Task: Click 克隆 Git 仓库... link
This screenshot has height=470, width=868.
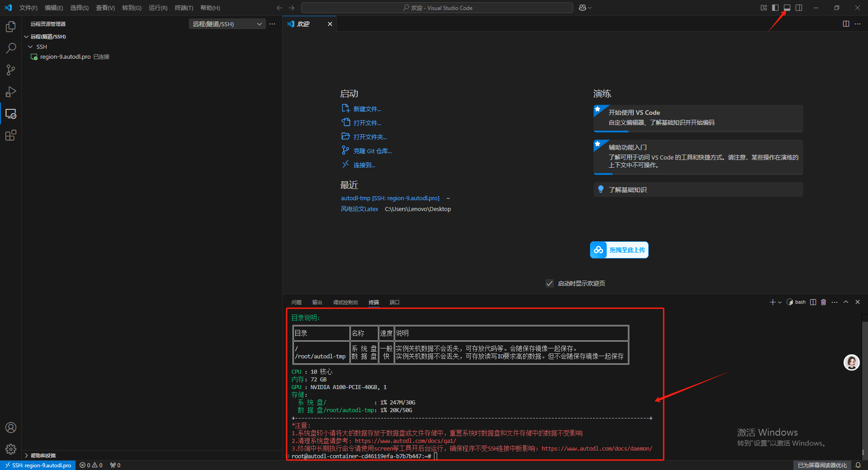Action: (373, 151)
